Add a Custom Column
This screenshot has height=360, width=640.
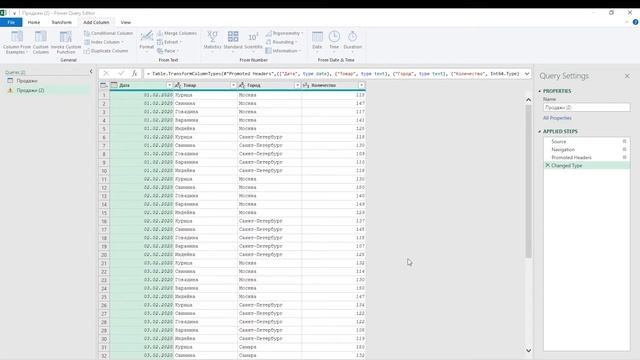pos(40,42)
